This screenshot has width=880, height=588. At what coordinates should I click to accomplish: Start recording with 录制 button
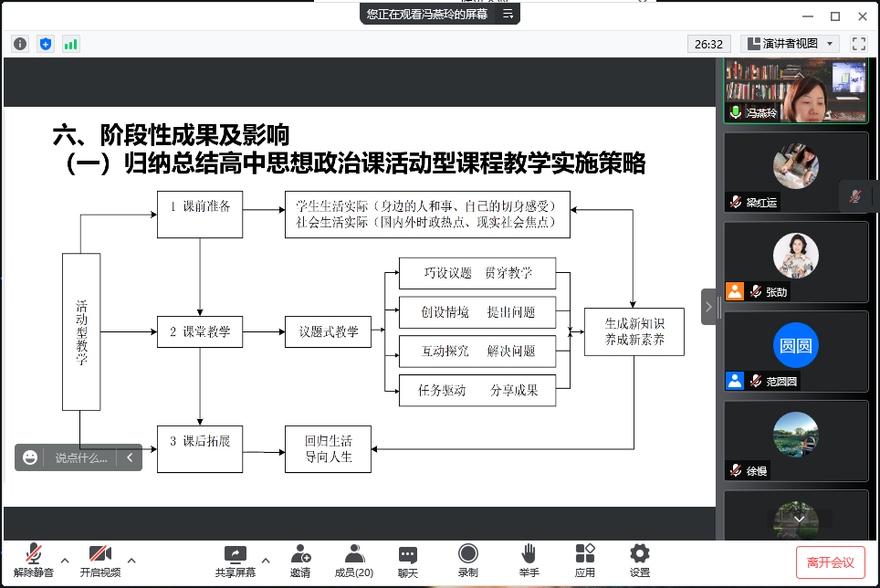click(467, 561)
